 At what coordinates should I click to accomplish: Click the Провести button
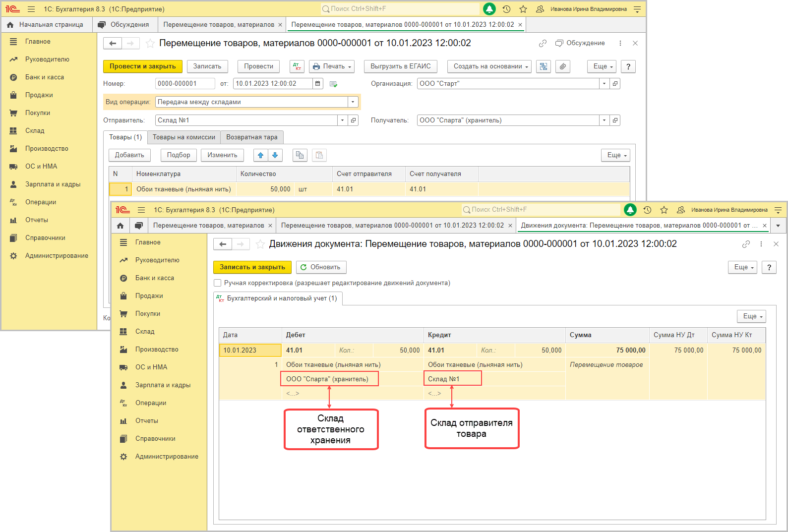259,66
